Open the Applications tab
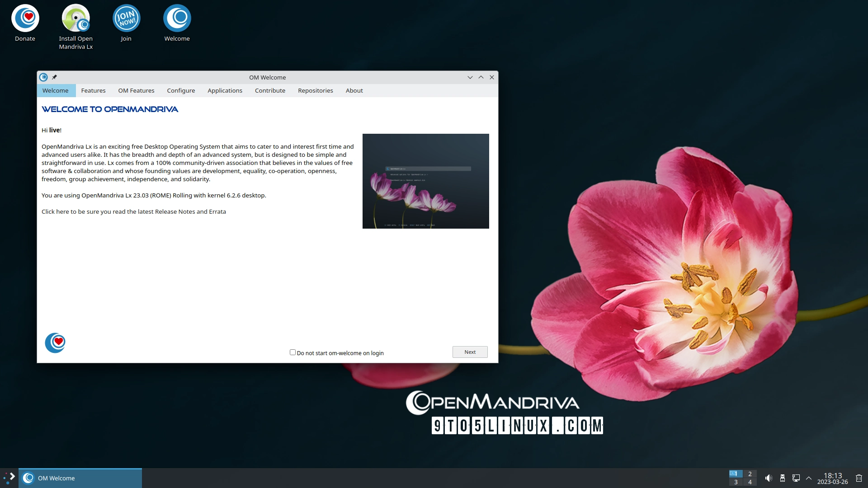Image resolution: width=868 pixels, height=488 pixels. tap(225, 90)
